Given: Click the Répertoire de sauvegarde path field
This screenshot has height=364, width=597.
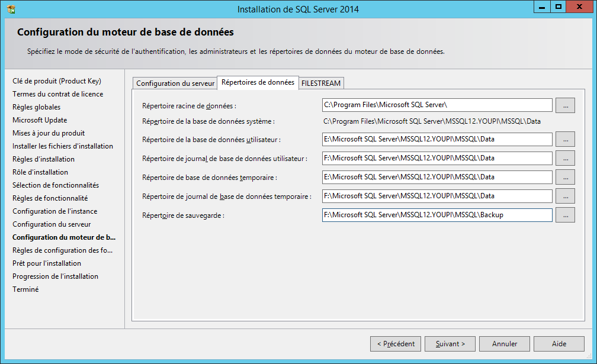Looking at the screenshot, I should click(437, 215).
